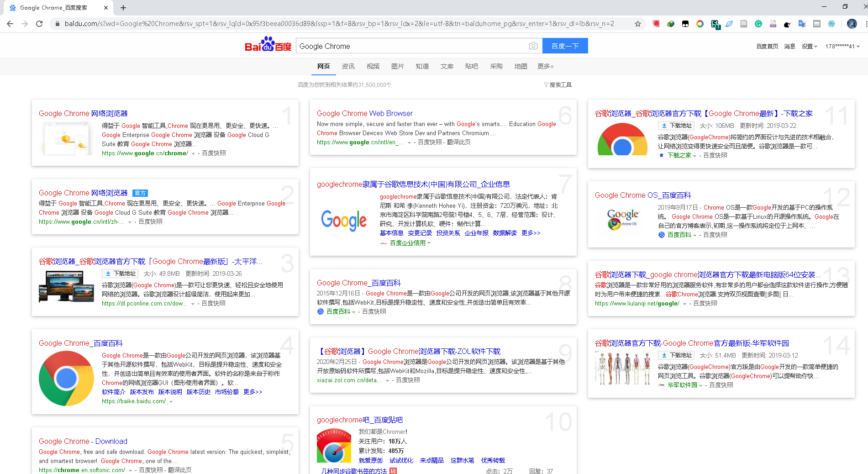
Task: Go back to the previous page
Action: [x=10, y=24]
